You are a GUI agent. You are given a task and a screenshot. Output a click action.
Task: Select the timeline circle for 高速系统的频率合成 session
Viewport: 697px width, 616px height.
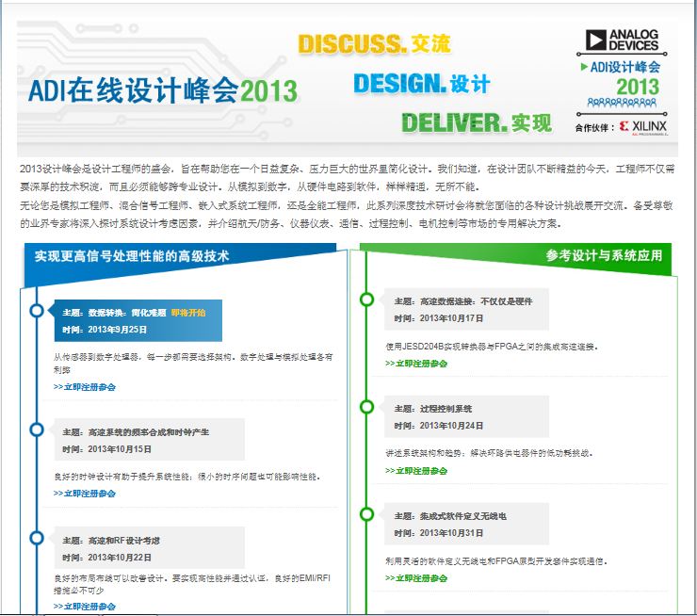pyautogui.click(x=37, y=430)
